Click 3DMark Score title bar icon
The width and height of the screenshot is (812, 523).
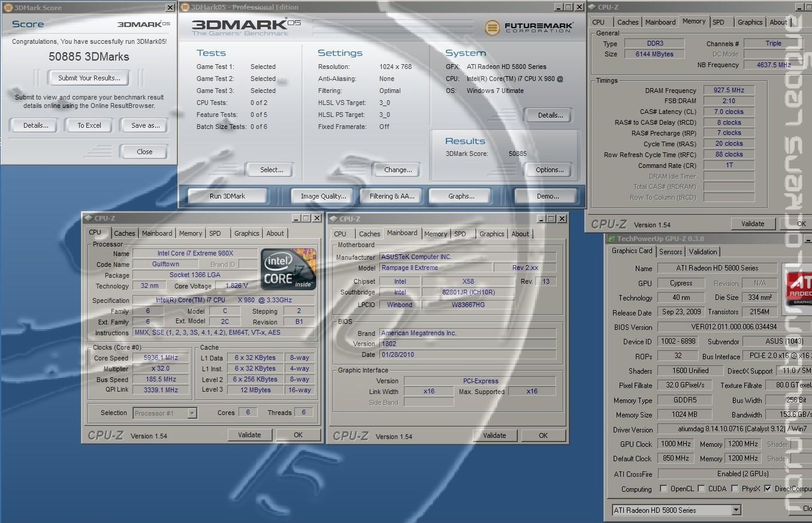pyautogui.click(x=7, y=8)
